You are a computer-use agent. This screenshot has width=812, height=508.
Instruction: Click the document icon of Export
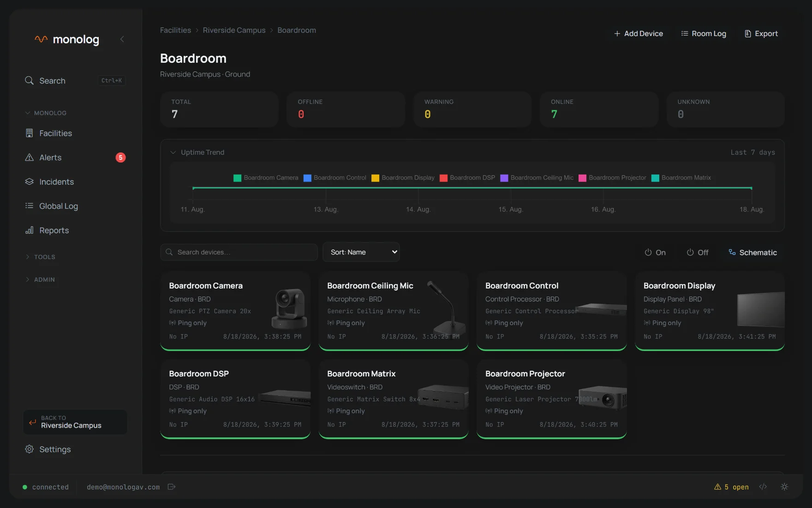[x=748, y=34]
